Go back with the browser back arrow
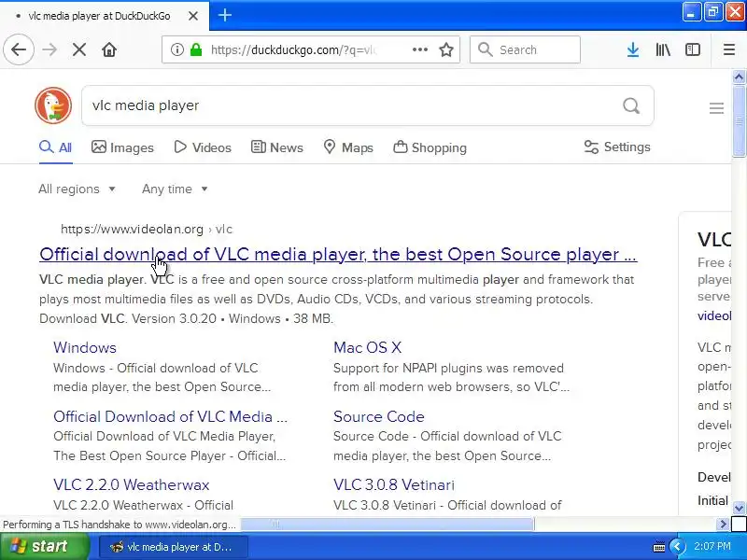 click(19, 49)
